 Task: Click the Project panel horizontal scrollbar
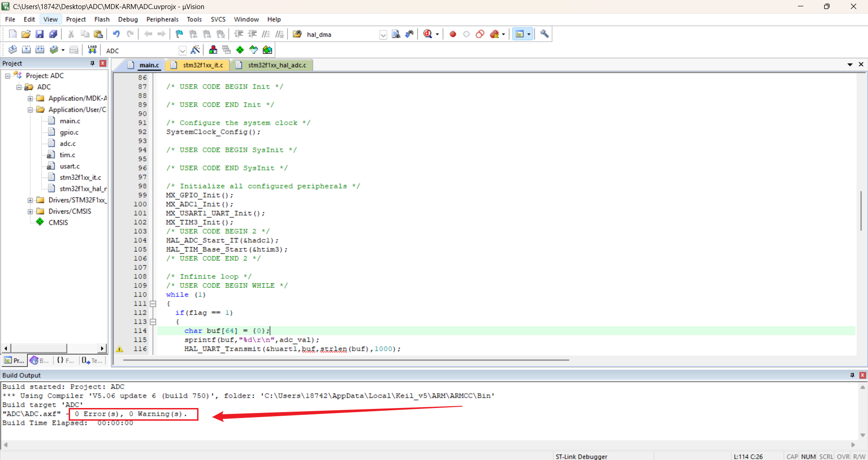click(x=54, y=348)
